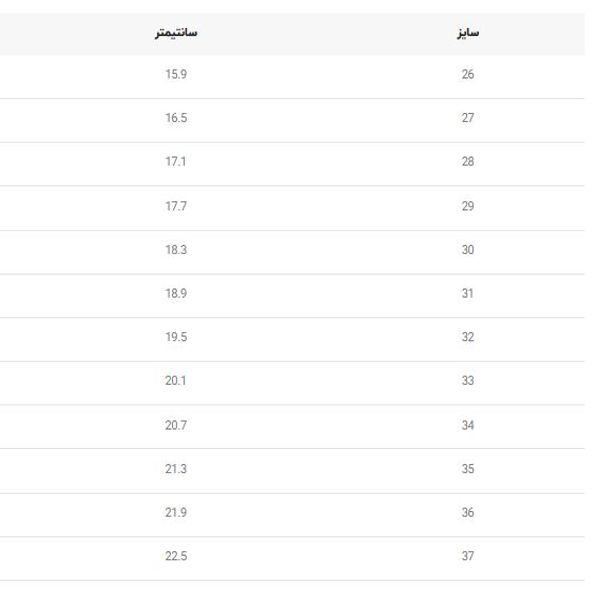Select size 34 cell

coord(467,425)
